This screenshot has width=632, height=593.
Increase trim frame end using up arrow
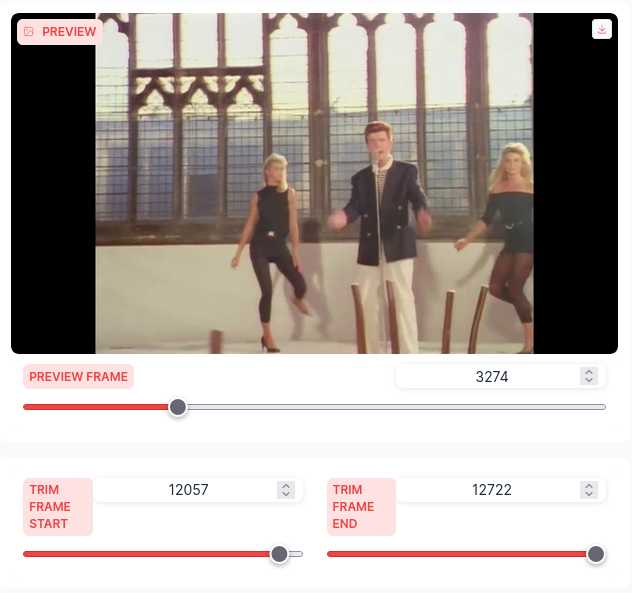[589, 486]
